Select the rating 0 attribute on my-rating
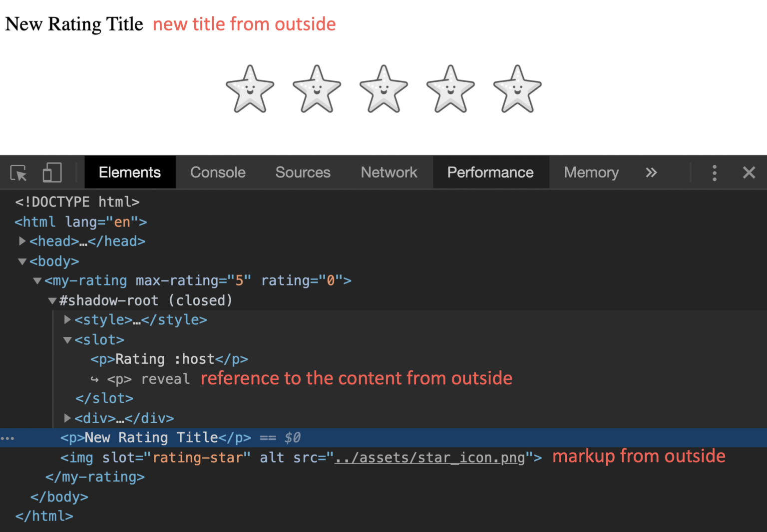Screen dimensions: 767x532 306,280
